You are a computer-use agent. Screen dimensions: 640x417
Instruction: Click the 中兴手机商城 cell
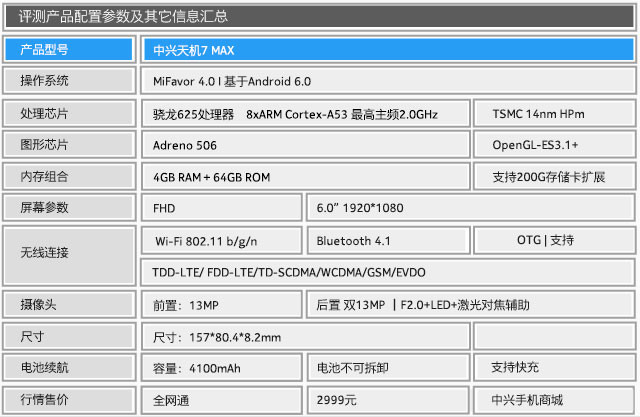tap(554, 400)
